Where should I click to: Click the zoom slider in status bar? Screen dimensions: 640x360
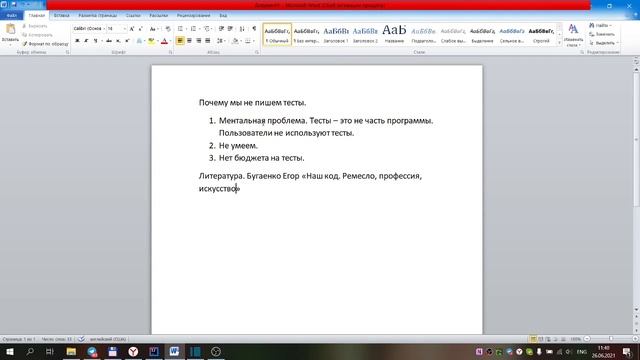click(x=611, y=339)
